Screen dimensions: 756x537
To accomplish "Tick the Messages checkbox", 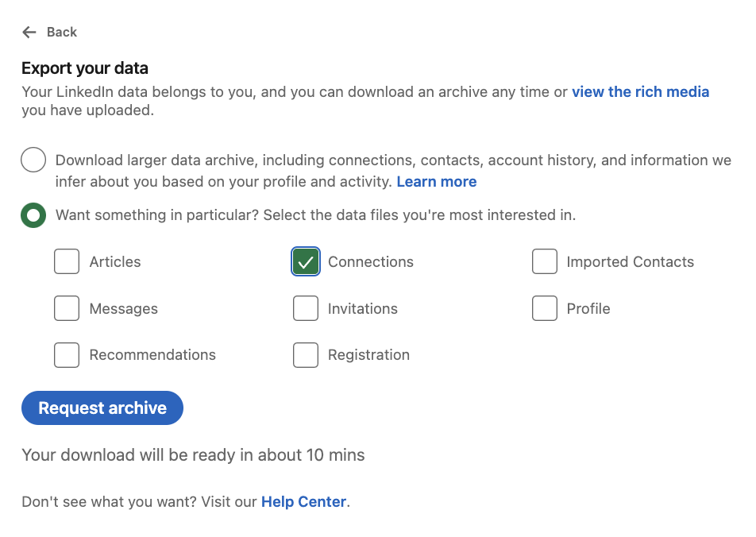I will click(x=67, y=308).
